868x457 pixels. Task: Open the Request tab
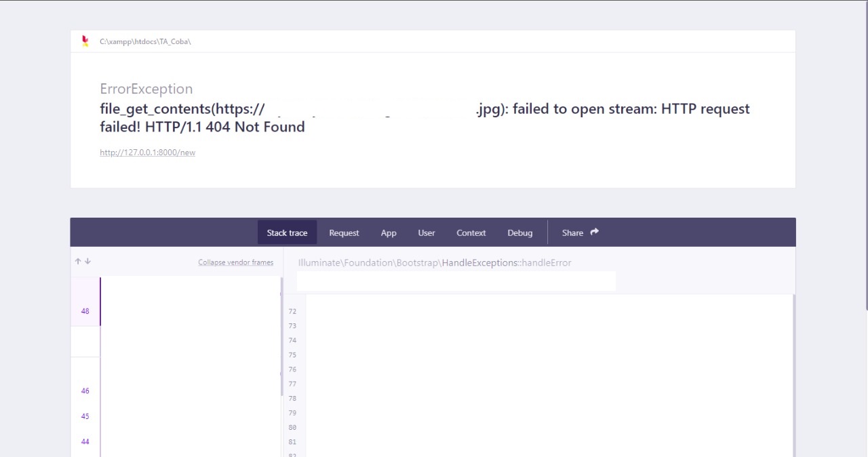344,233
